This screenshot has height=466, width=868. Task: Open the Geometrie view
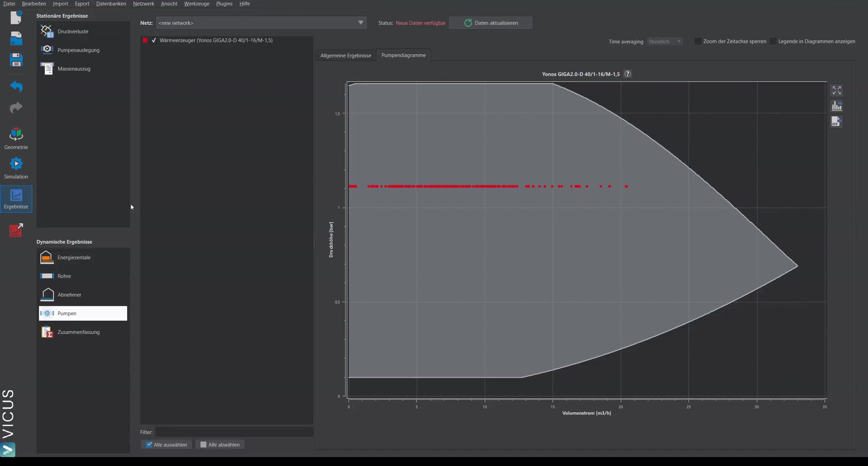[16, 138]
